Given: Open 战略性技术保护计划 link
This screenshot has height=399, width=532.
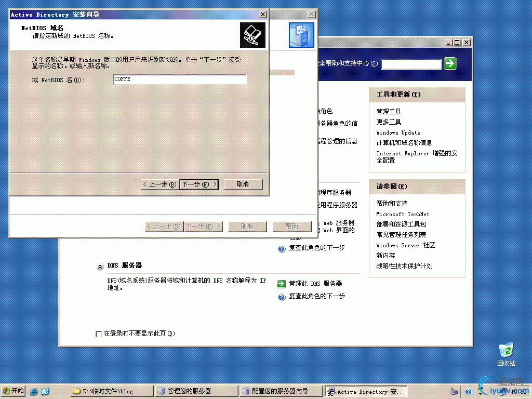Looking at the screenshot, I should click(x=404, y=266).
